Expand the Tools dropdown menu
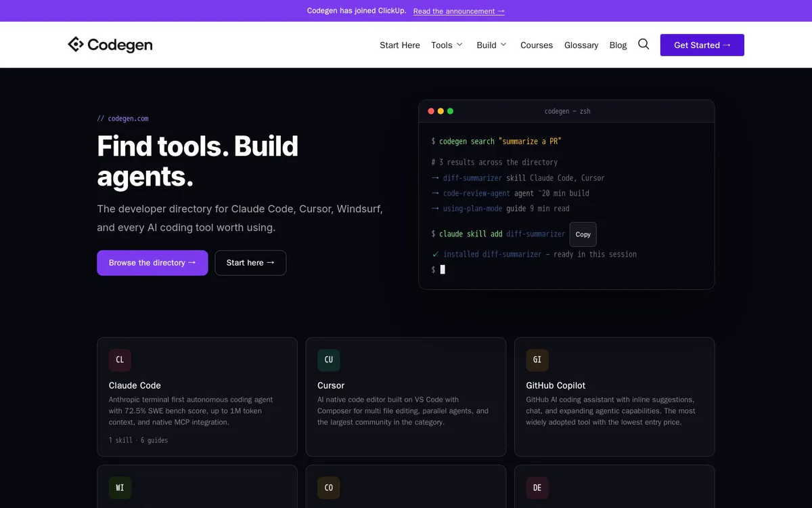812x508 pixels. point(447,45)
